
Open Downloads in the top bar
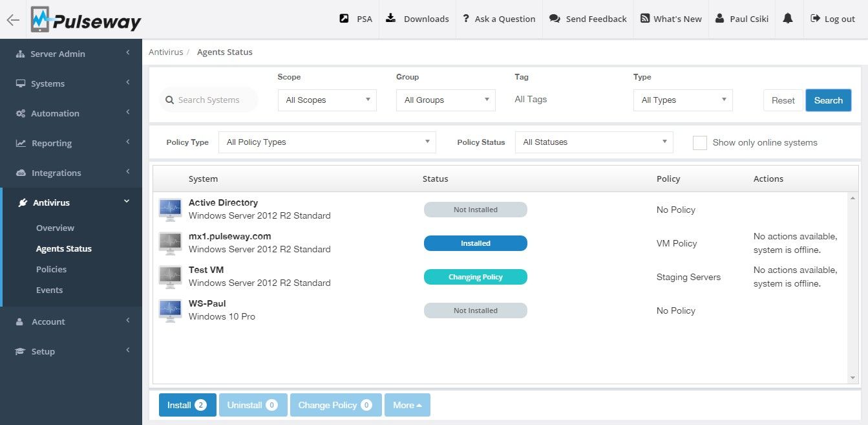pos(418,19)
